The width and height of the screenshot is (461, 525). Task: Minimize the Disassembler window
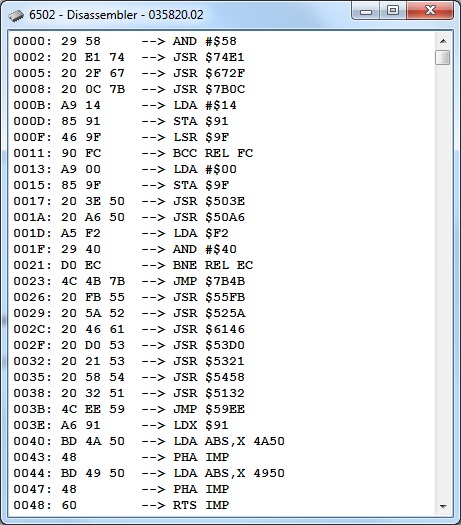point(366,11)
